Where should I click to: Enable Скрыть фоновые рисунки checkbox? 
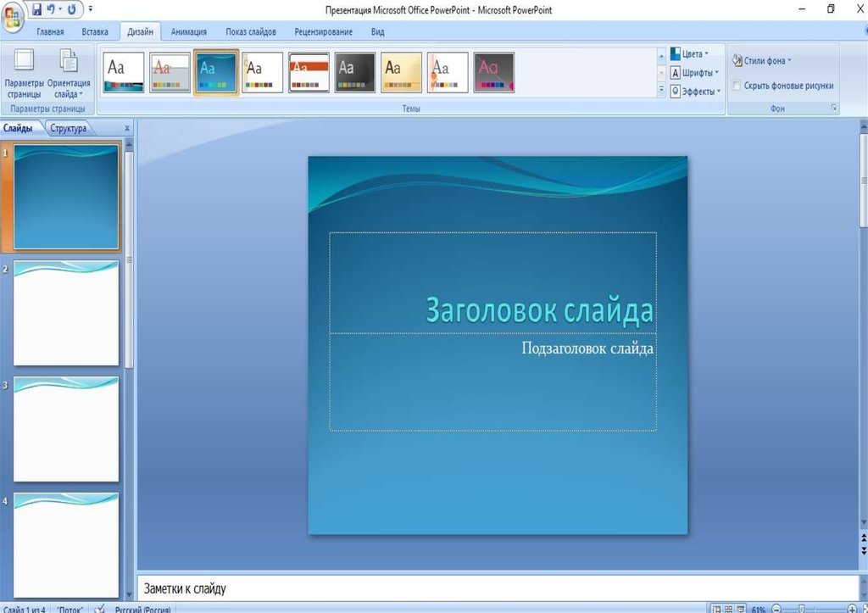click(737, 86)
